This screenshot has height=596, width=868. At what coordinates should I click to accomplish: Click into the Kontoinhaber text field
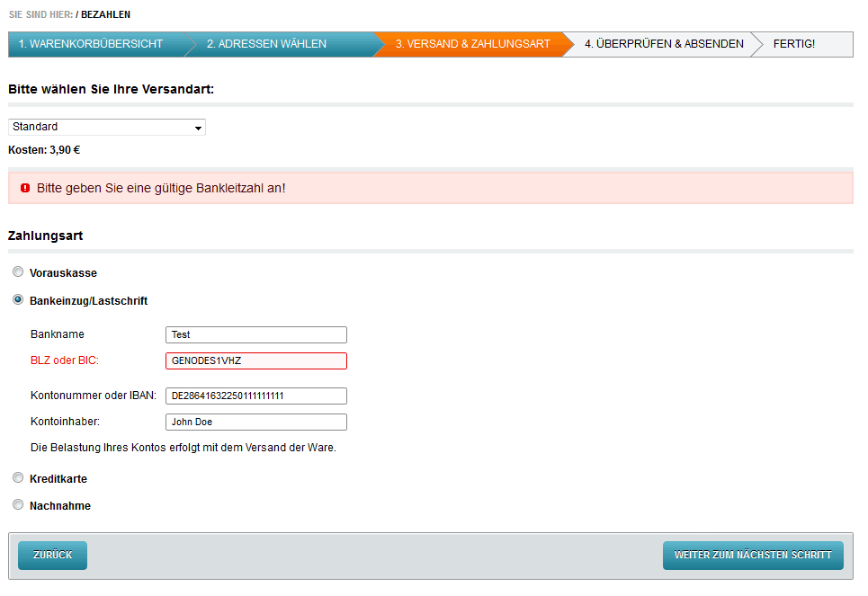tap(256, 423)
